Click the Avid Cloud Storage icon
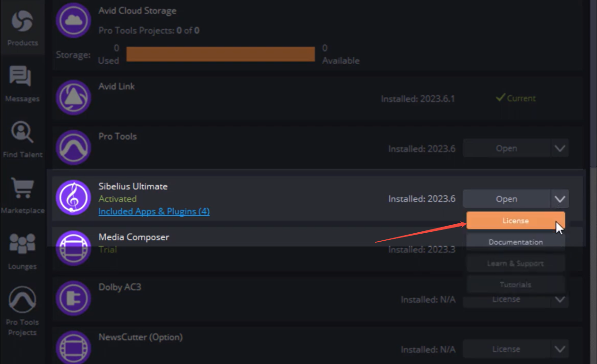This screenshot has width=597, height=364. click(x=73, y=20)
